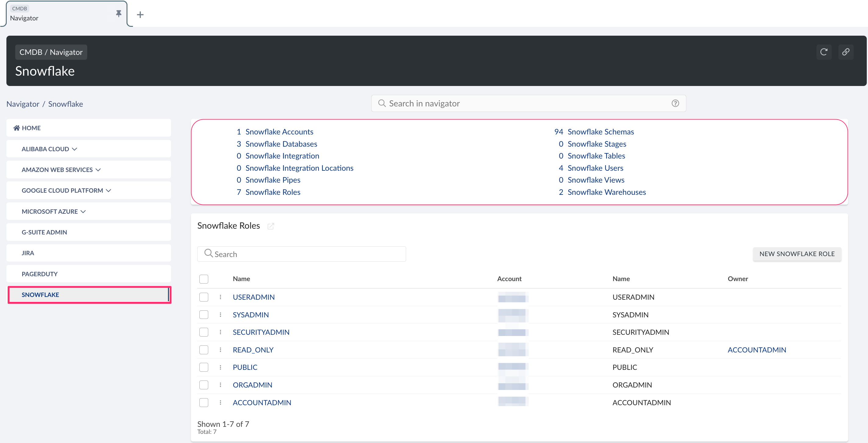The height and width of the screenshot is (443, 868).
Task: Open a new tab with plus icon
Action: pos(140,15)
